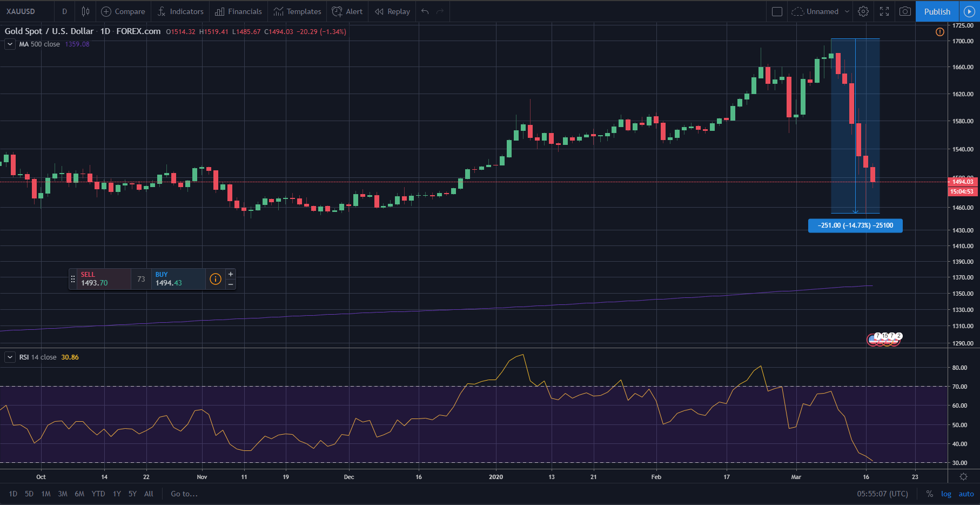This screenshot has width=980, height=505.
Task: Open the Unnamed layout dropdown
Action: click(821, 11)
